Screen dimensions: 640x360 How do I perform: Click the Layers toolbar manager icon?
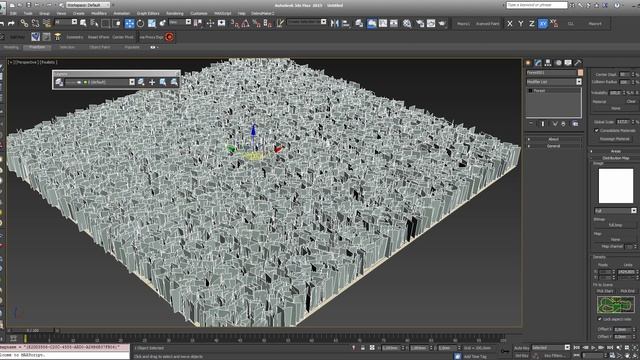click(x=59, y=82)
